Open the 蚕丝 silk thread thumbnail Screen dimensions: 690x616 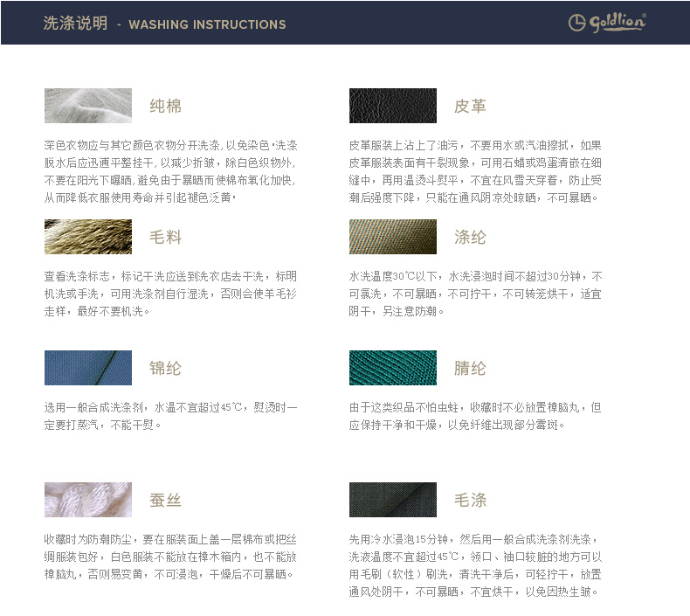tap(88, 500)
